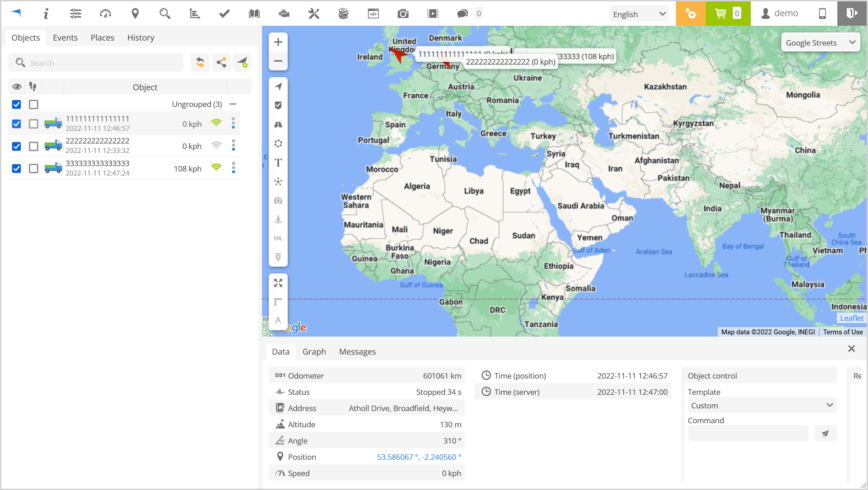868x490 pixels.
Task: Open the Terms of Use link
Action: click(842, 332)
